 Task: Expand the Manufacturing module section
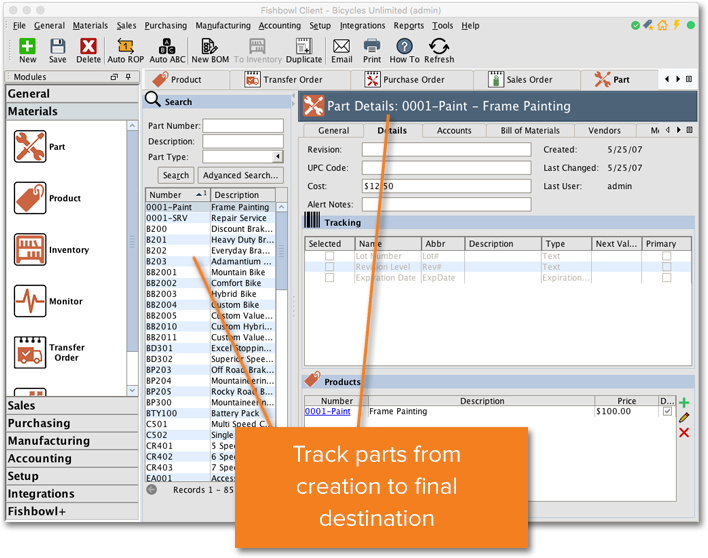point(72,441)
